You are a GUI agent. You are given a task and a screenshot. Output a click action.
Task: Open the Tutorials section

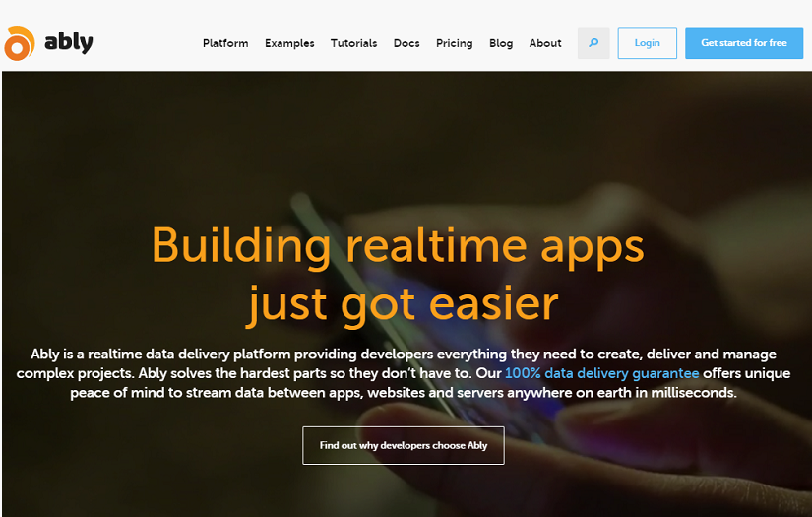(x=353, y=43)
